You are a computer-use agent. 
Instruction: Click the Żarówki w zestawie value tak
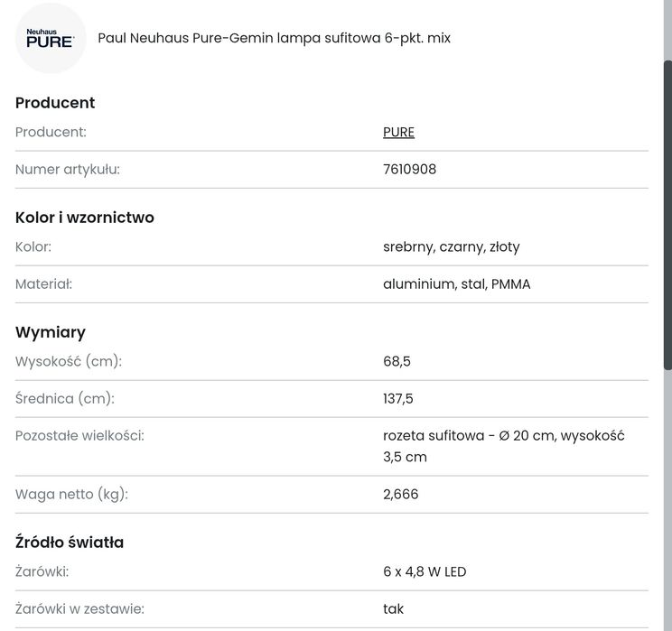pos(393,608)
